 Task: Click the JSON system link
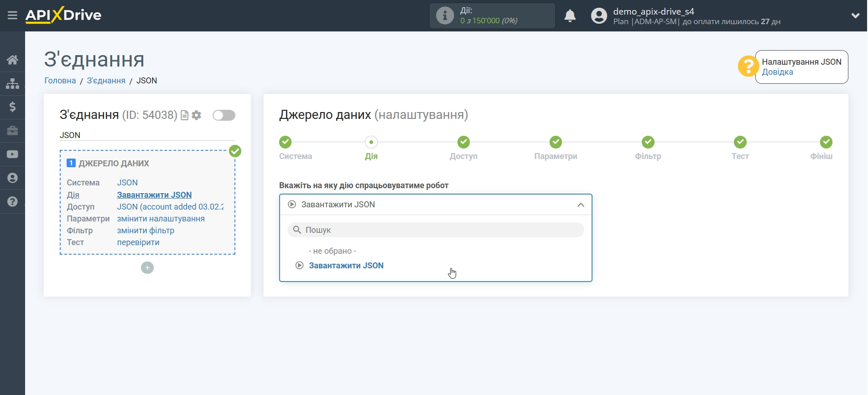tap(127, 183)
